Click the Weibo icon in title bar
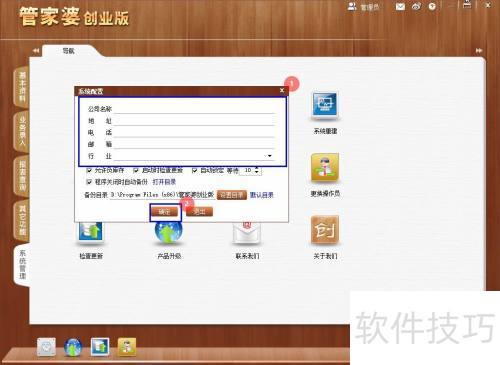The height and width of the screenshot is (365, 500). [416, 6]
